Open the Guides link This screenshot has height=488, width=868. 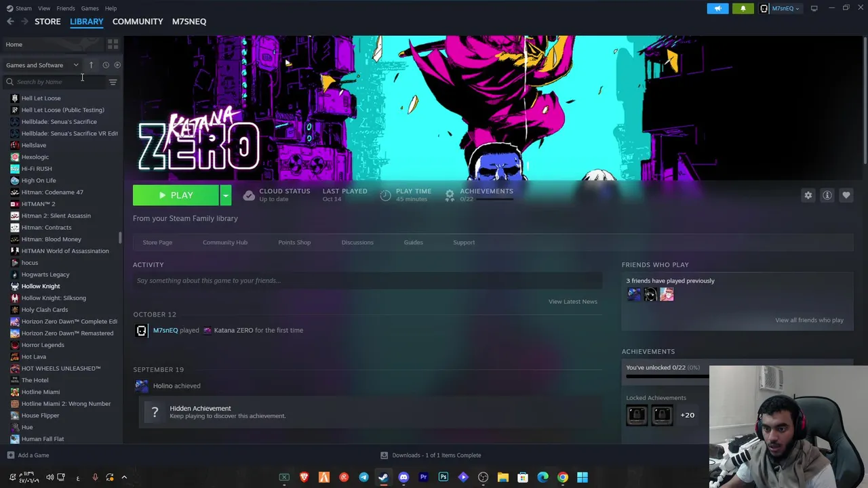413,243
